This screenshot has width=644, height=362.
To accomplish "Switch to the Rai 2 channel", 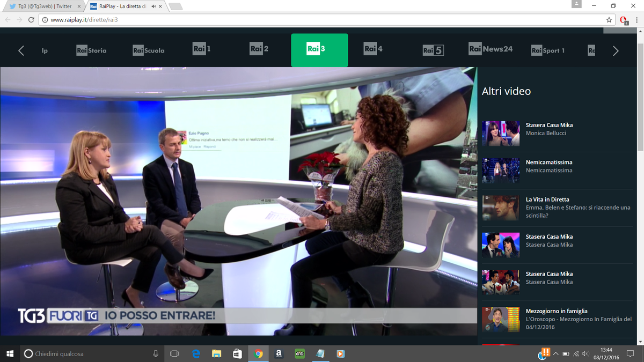I will (259, 49).
